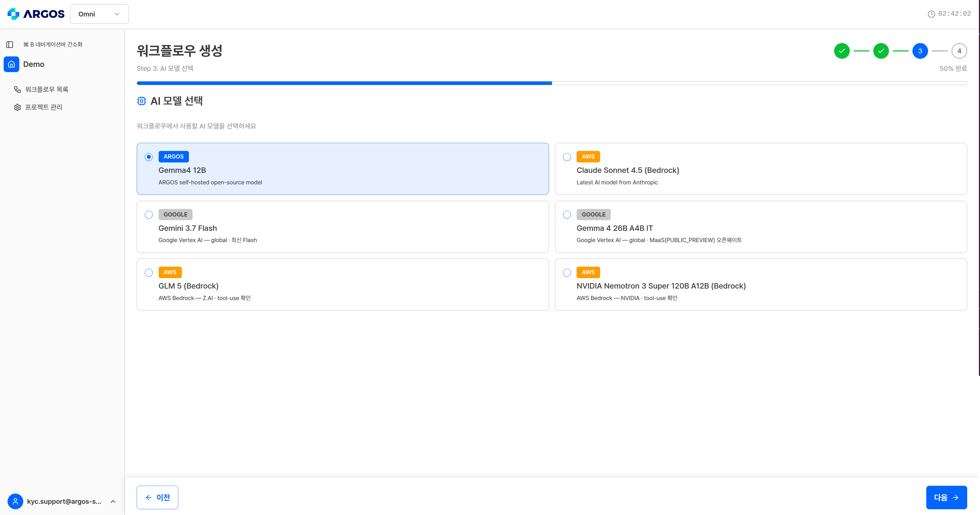The width and height of the screenshot is (980, 515).
Task: Toggle the sidebar collapse icon
Action: point(10,45)
